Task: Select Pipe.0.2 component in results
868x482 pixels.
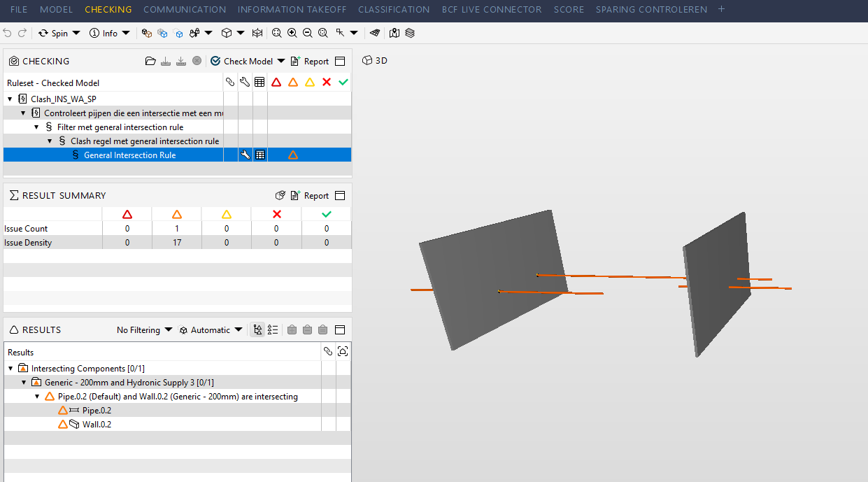Action: click(x=97, y=411)
